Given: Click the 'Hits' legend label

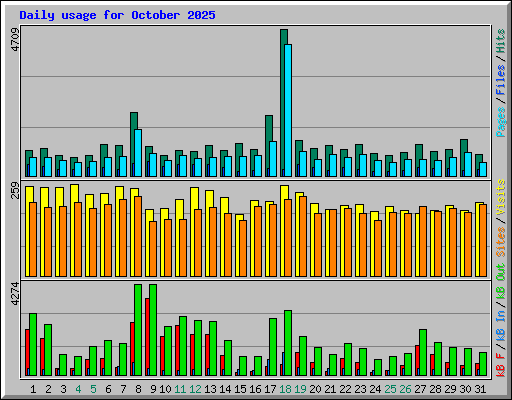Looking at the screenshot, I should (x=501, y=41).
